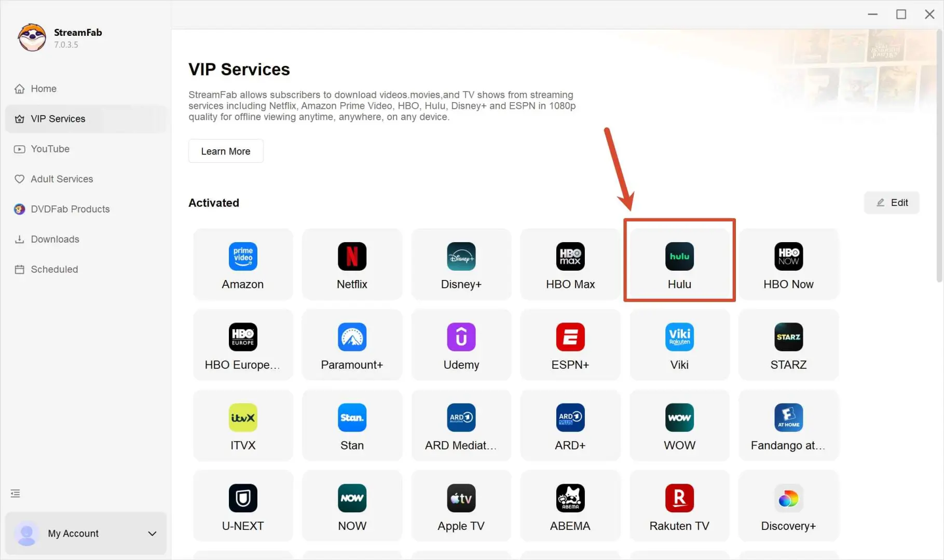Open the Stan service tile
Image resolution: width=944 pixels, height=560 pixels.
352,425
